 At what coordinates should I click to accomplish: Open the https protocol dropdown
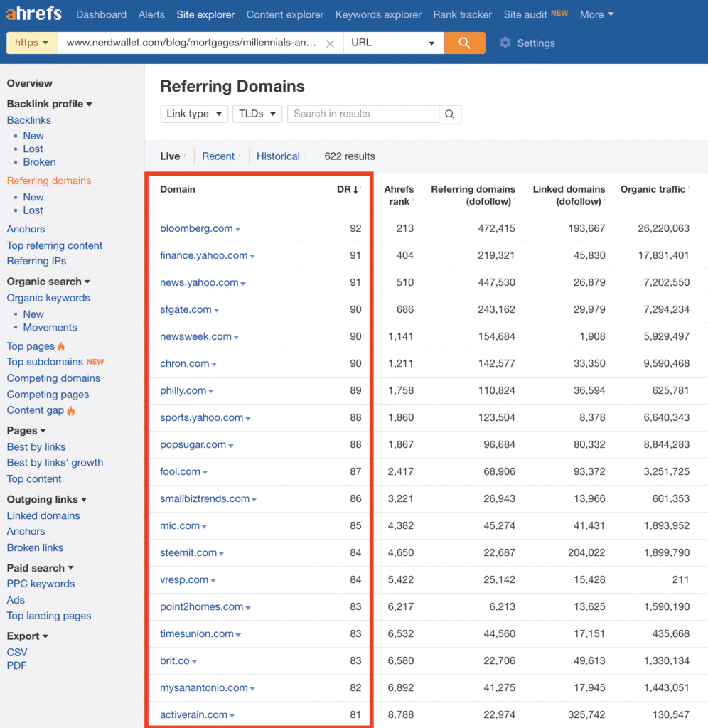click(x=31, y=43)
